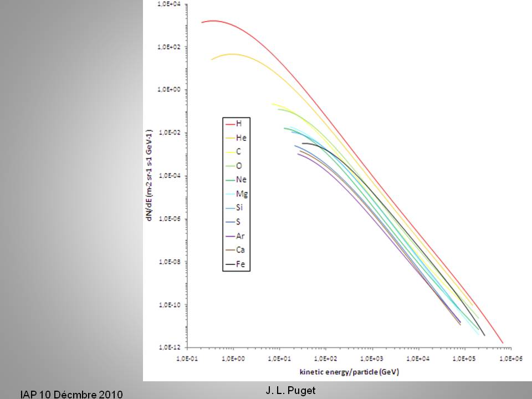Select the IAP 10 Décmbre 2010 footer text

[71, 394]
